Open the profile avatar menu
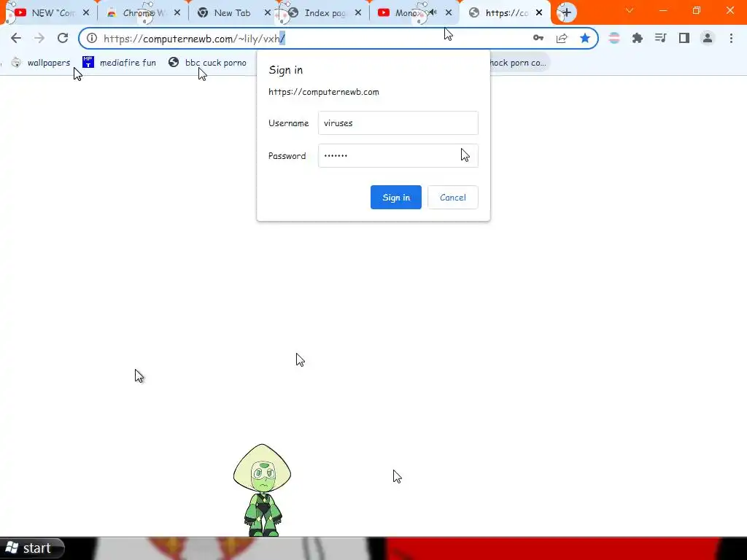This screenshot has width=747, height=560. click(708, 38)
